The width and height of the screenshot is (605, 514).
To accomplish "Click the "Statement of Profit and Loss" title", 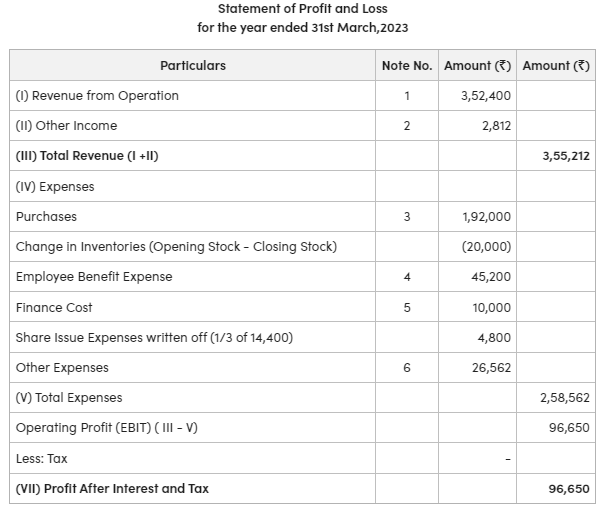I will click(302, 9).
